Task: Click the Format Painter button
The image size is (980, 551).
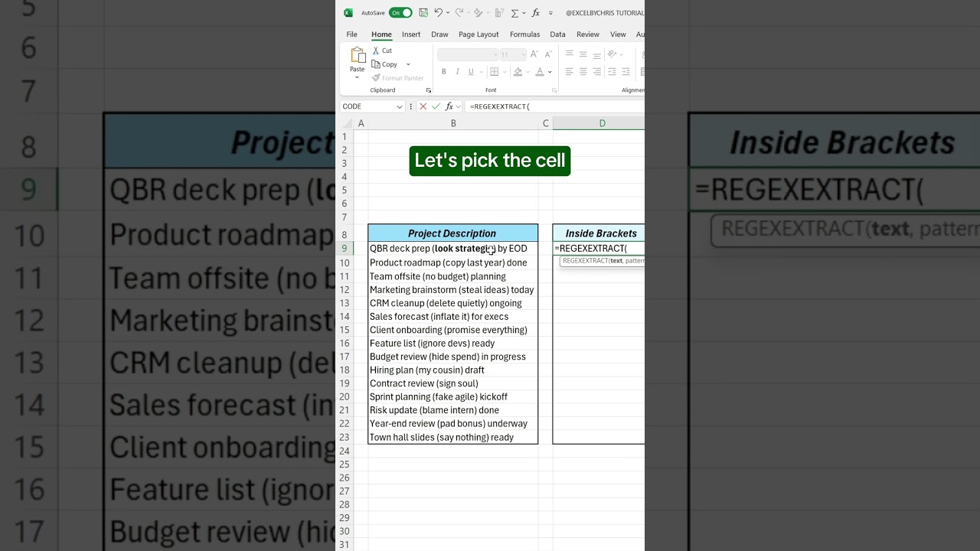Action: click(397, 78)
